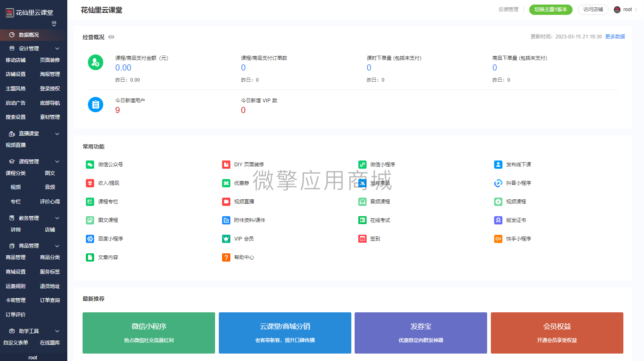Open the 云课堂/商城分销 blue card

tap(285, 333)
